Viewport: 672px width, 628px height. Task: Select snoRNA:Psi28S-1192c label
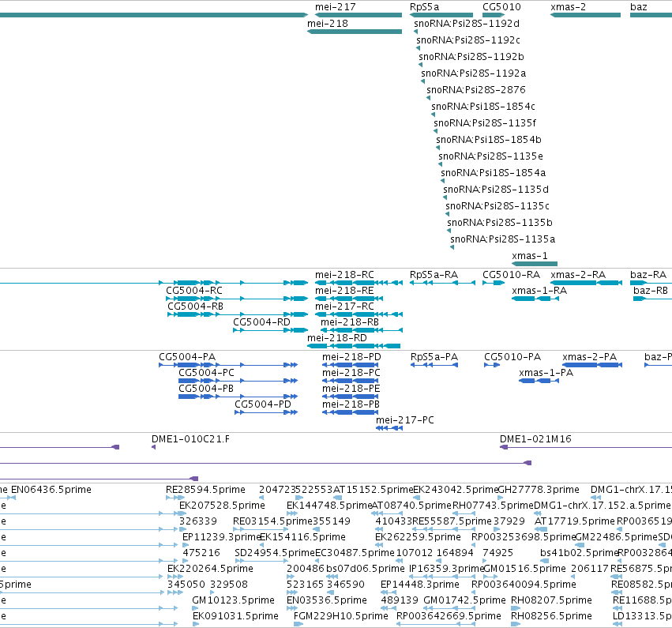tap(468, 40)
